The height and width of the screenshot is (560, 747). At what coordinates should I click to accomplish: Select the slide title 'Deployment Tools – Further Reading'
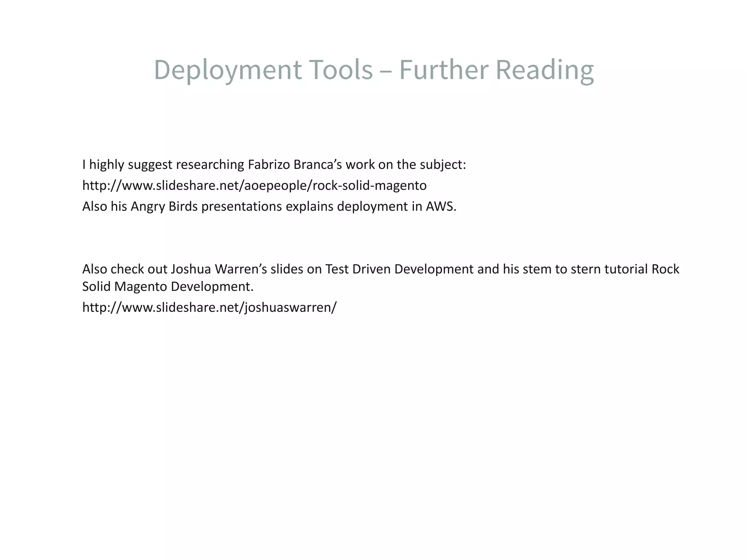[x=374, y=70]
